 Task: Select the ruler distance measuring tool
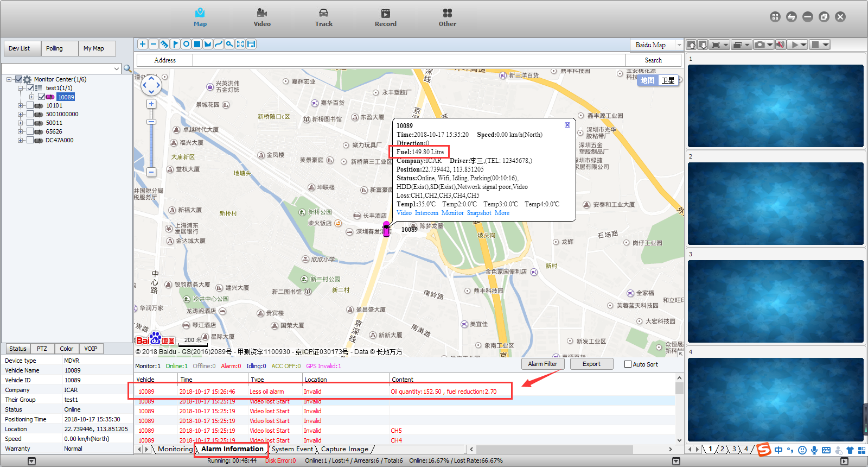tap(164, 44)
